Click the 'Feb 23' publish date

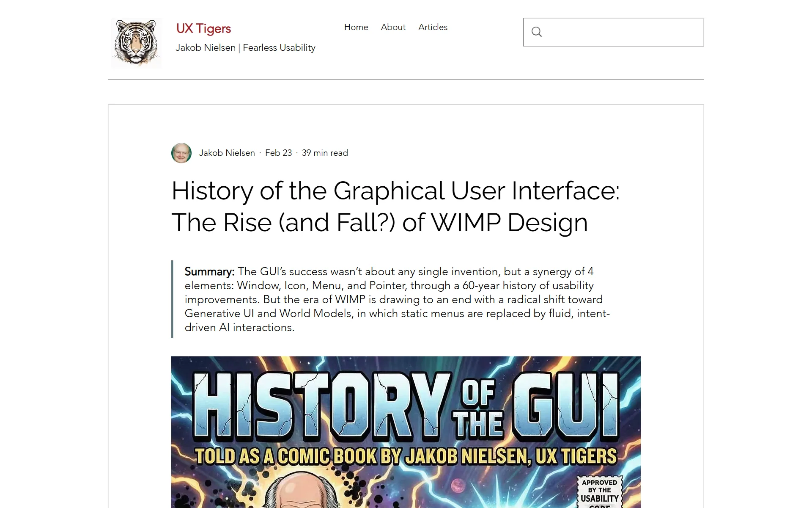pos(278,153)
